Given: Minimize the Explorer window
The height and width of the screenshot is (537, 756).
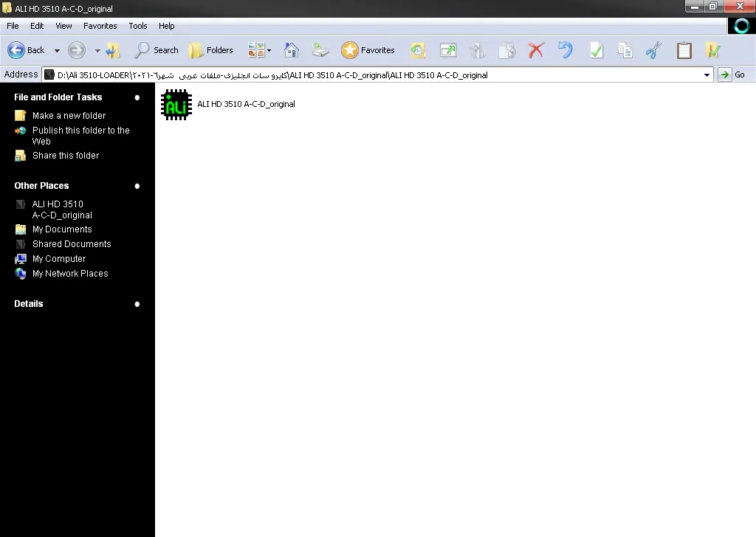Looking at the screenshot, I should (694, 6).
